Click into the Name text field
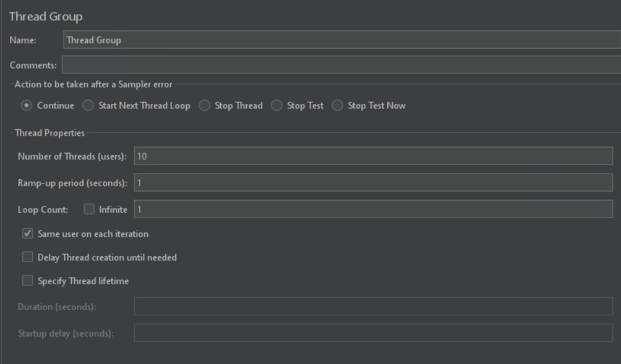 (x=340, y=40)
